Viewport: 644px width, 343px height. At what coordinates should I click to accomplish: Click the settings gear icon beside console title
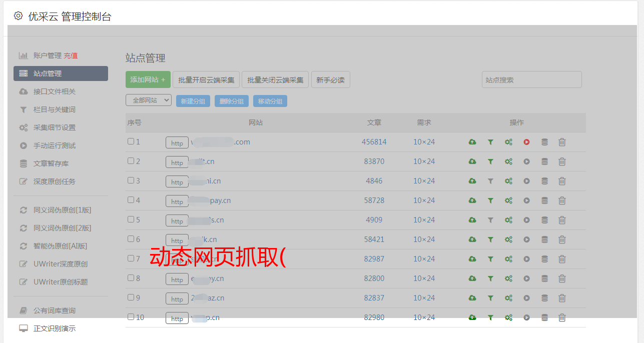[x=19, y=16]
